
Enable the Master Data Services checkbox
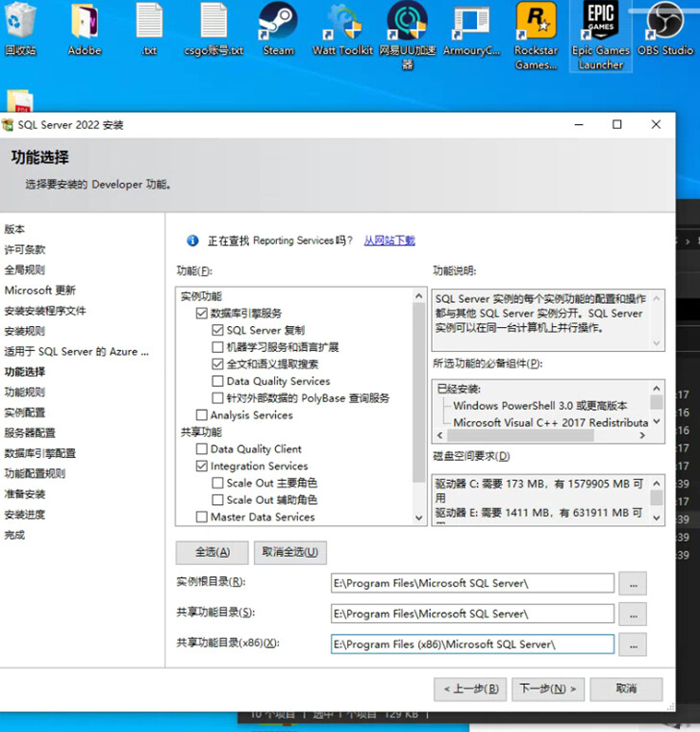click(x=202, y=517)
